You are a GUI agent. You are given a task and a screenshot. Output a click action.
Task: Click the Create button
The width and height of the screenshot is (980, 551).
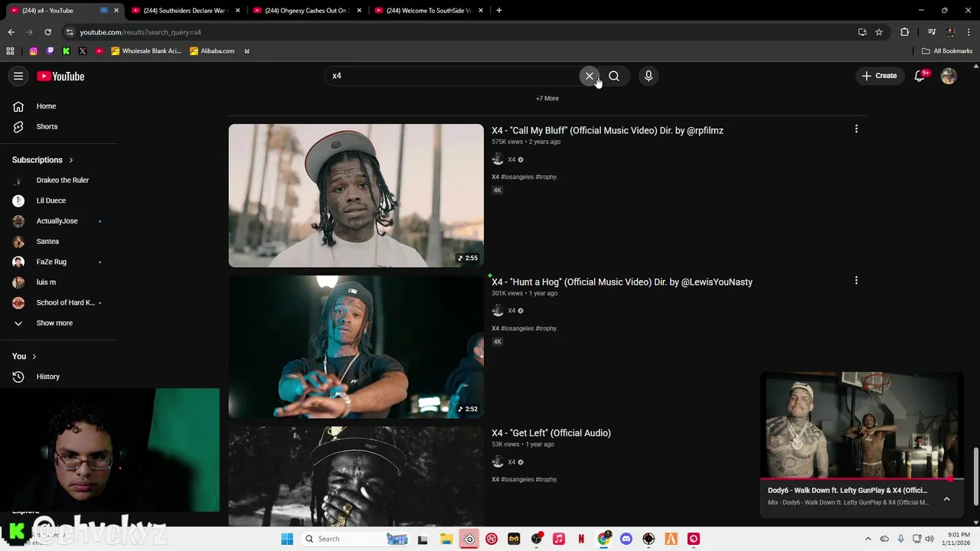[x=879, y=76]
